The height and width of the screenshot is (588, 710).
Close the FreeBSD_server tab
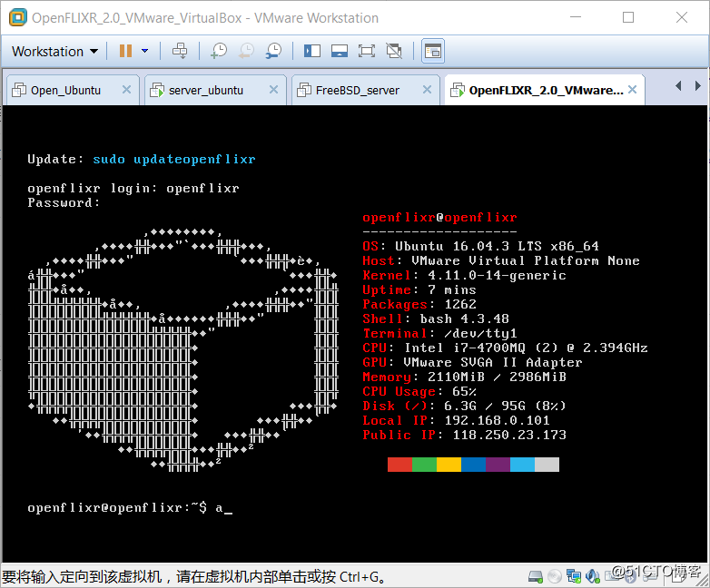point(427,90)
